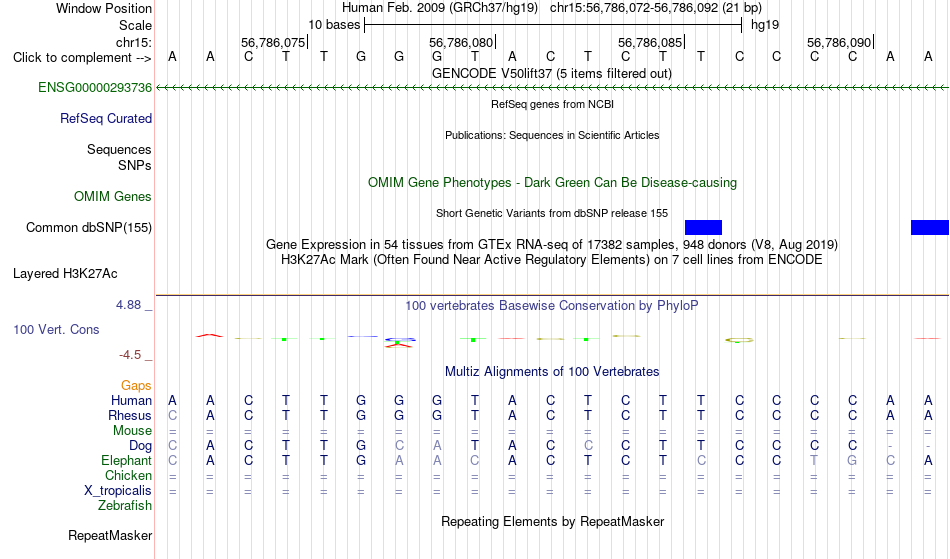
Task: Click the faded 'G' near the end of Elephant row
Action: click(852, 461)
